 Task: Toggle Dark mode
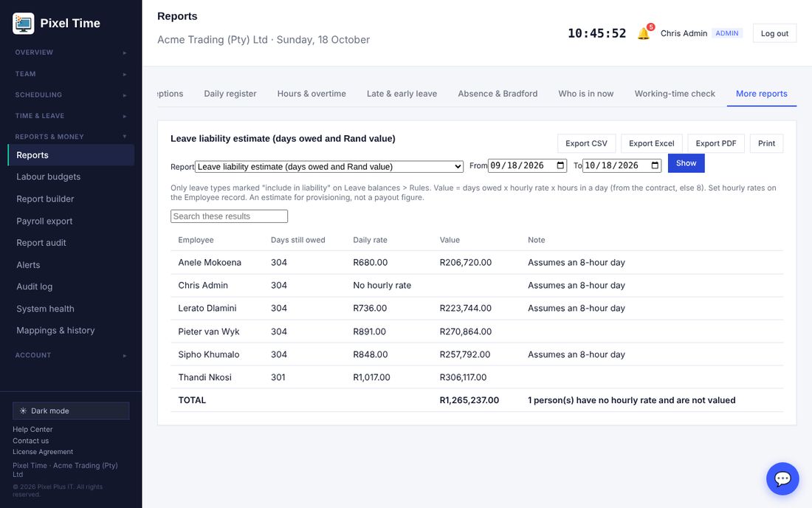[71, 411]
